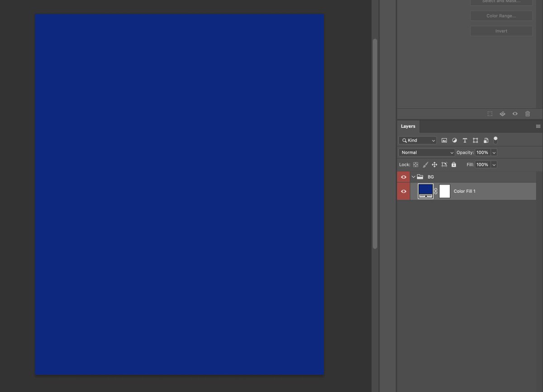The image size is (543, 392).
Task: Open the Opacity slider dropdown arrow
Action: (x=494, y=153)
